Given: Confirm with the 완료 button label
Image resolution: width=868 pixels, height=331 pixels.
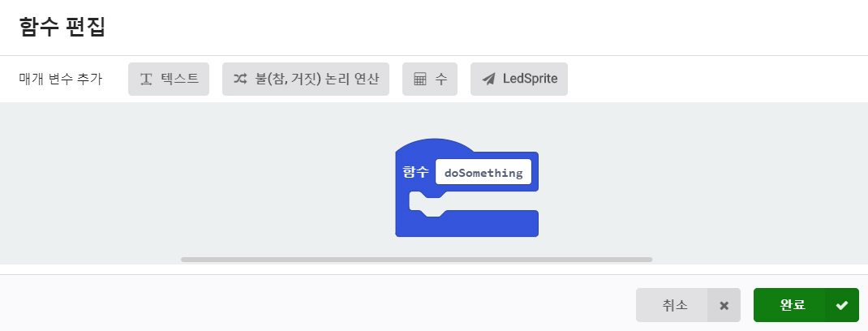Looking at the screenshot, I should click(x=792, y=306).
